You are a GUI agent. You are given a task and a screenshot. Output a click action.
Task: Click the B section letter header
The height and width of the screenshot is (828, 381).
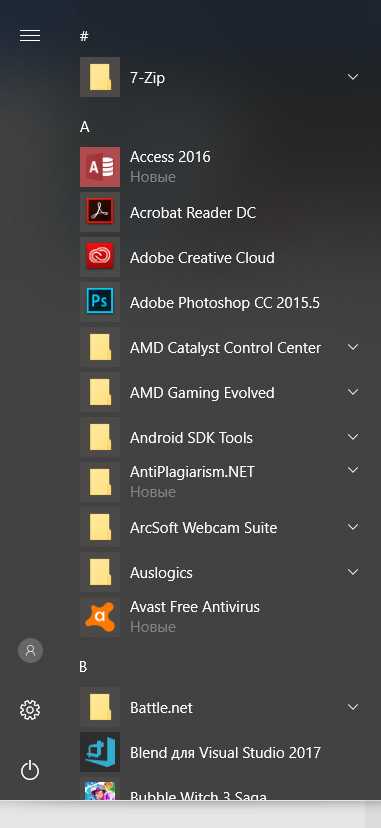click(83, 667)
